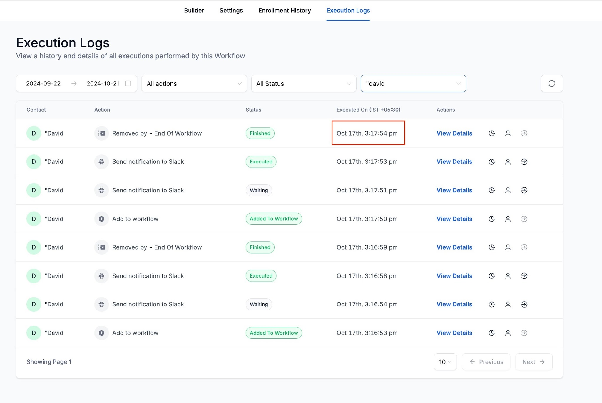The image size is (602, 403).
Task: Click last action icon in 3:17:51 row
Action: (524, 190)
